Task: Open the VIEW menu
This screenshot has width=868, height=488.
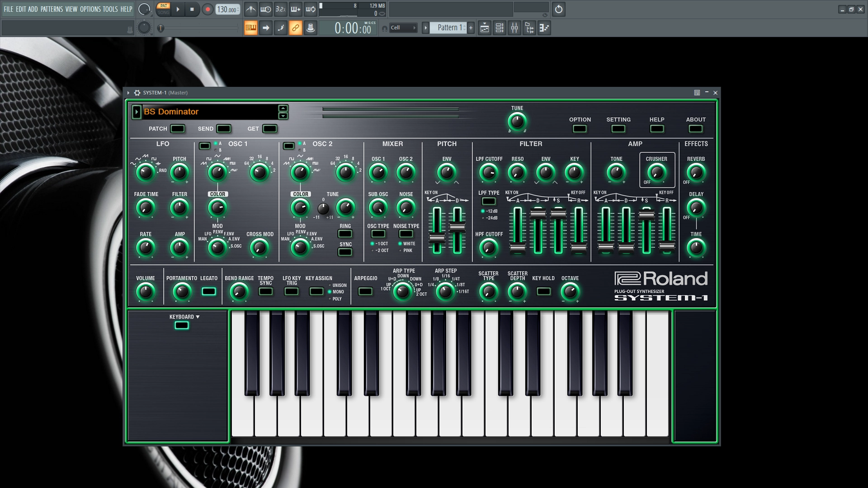Action: (71, 9)
